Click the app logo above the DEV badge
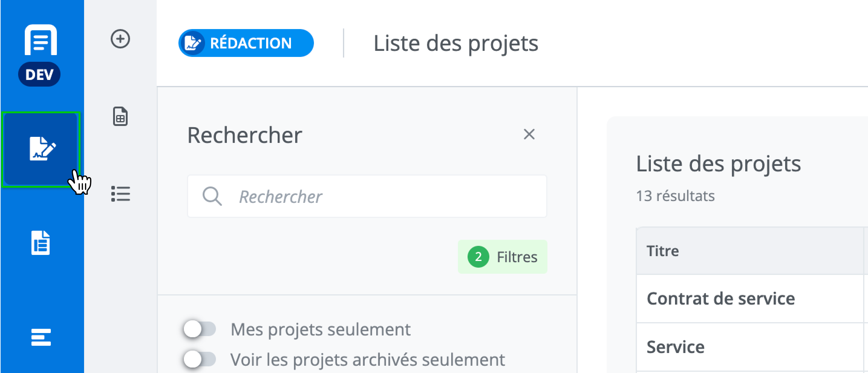 point(41,40)
